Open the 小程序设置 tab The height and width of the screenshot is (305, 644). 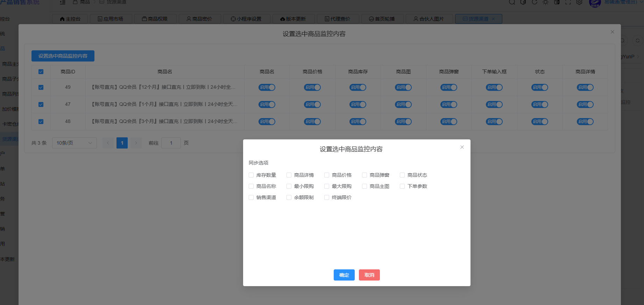click(246, 19)
